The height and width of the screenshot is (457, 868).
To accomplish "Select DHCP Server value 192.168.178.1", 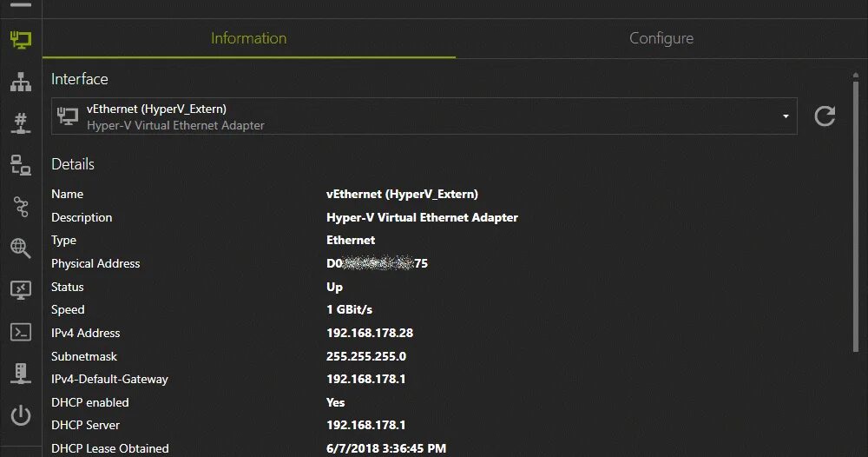I will (366, 425).
